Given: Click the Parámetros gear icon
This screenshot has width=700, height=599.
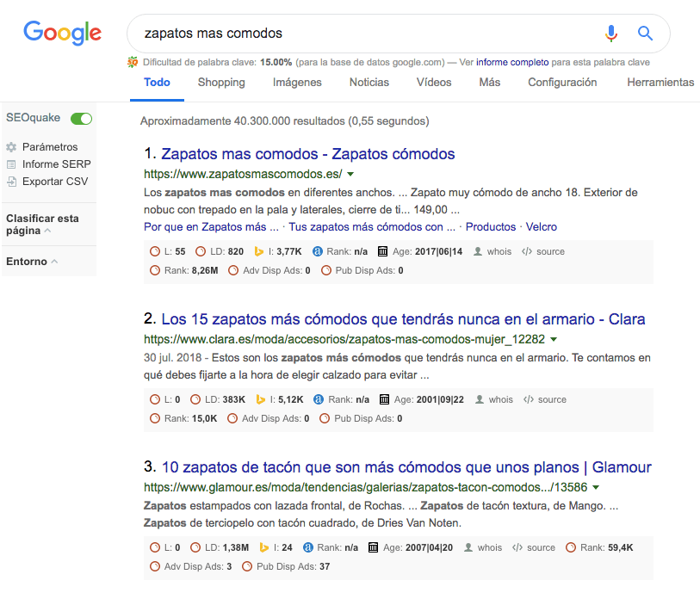Looking at the screenshot, I should point(11,147).
